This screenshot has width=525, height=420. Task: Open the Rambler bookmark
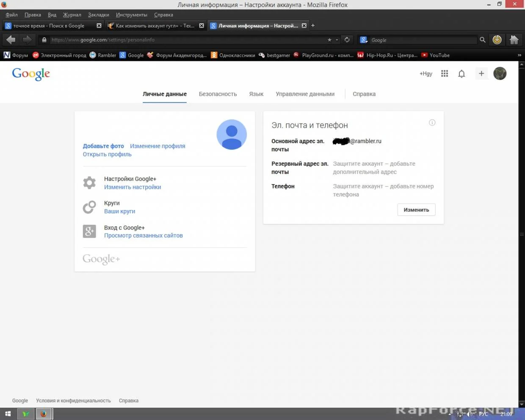[103, 55]
